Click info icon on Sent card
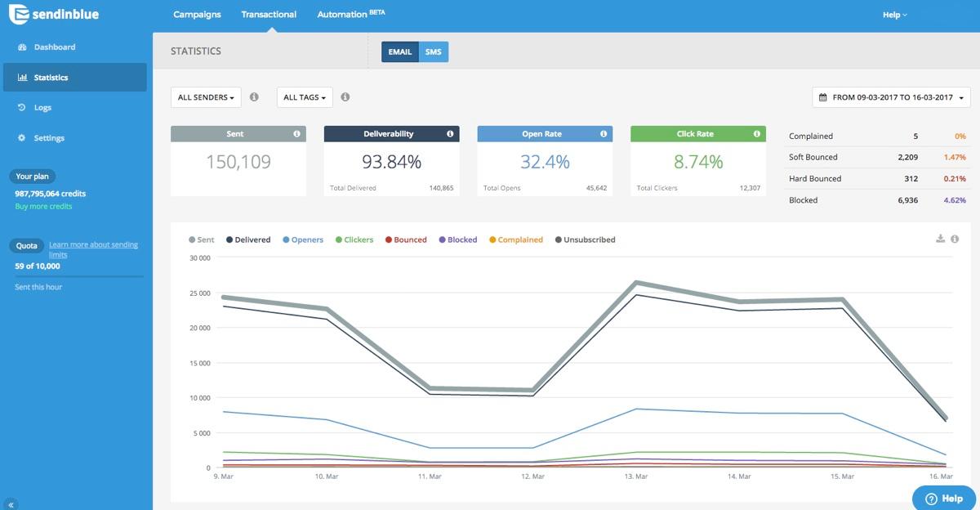The height and width of the screenshot is (510, 980). [x=296, y=134]
